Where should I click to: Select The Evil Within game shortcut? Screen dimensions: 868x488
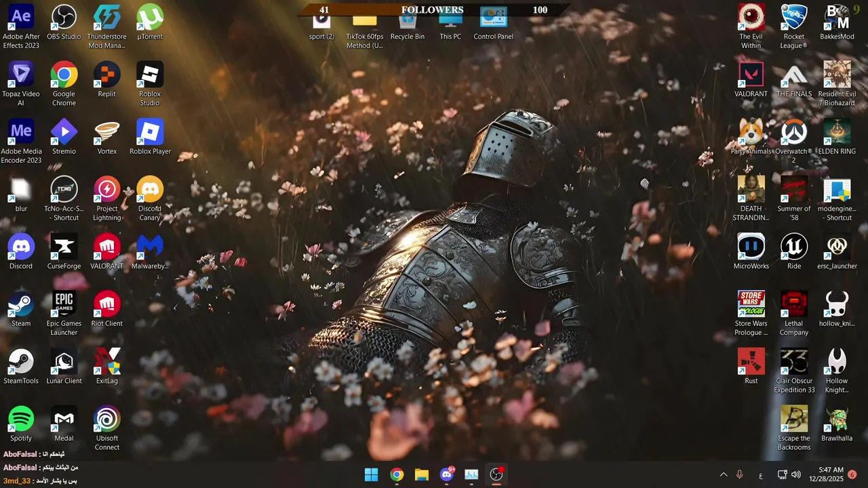(751, 26)
